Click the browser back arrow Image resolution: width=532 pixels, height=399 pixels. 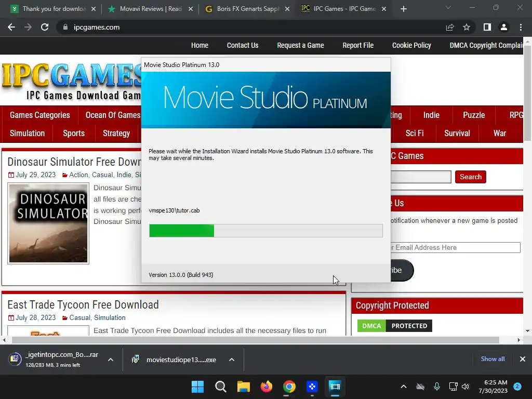[x=11, y=27]
